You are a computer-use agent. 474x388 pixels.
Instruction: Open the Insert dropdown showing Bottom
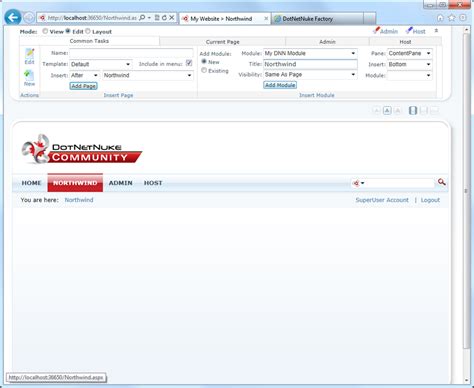tap(410, 64)
